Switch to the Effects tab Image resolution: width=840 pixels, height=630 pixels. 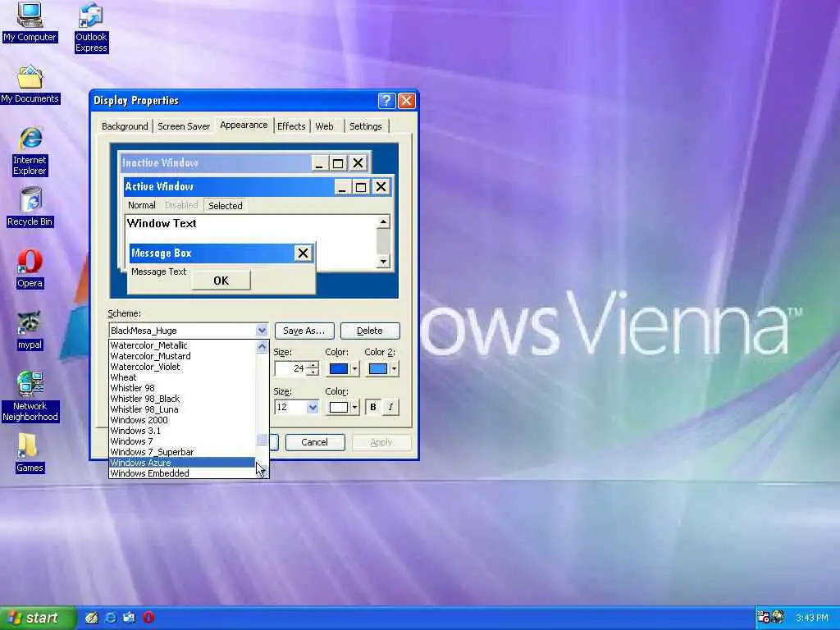coord(291,126)
